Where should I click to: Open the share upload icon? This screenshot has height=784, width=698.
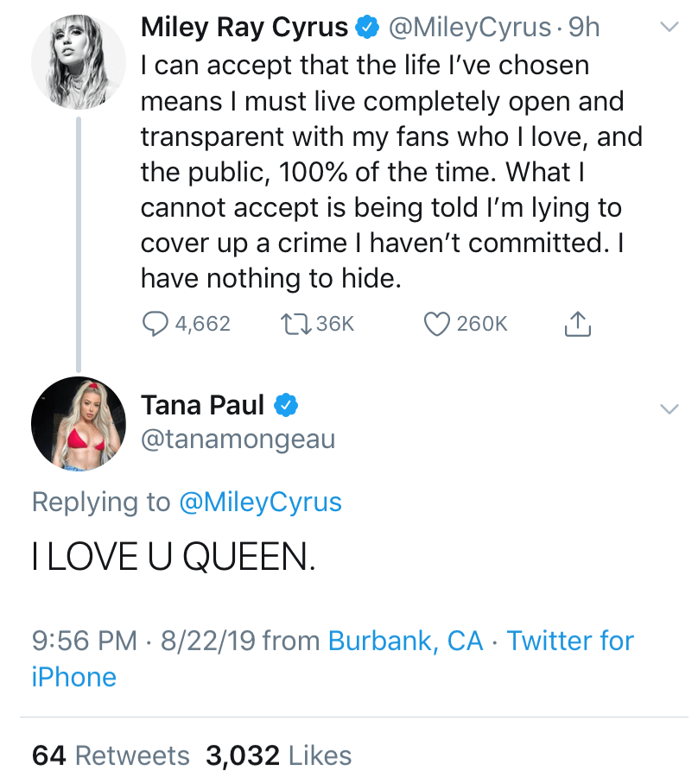579,322
